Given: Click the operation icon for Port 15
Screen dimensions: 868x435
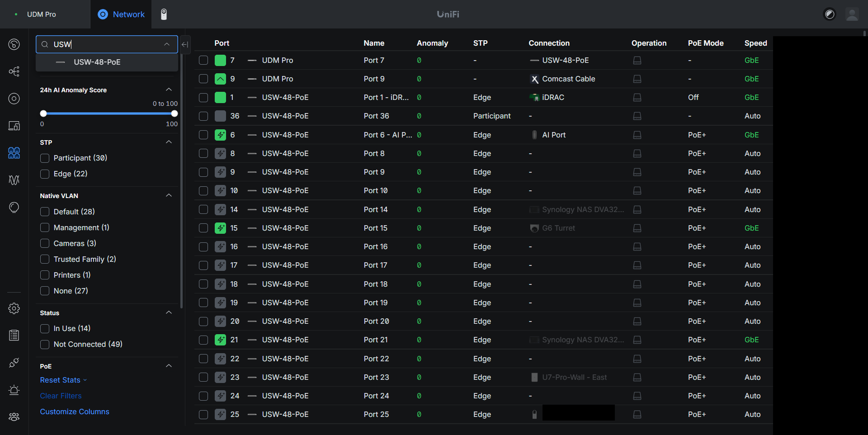Looking at the screenshot, I should click(637, 228).
